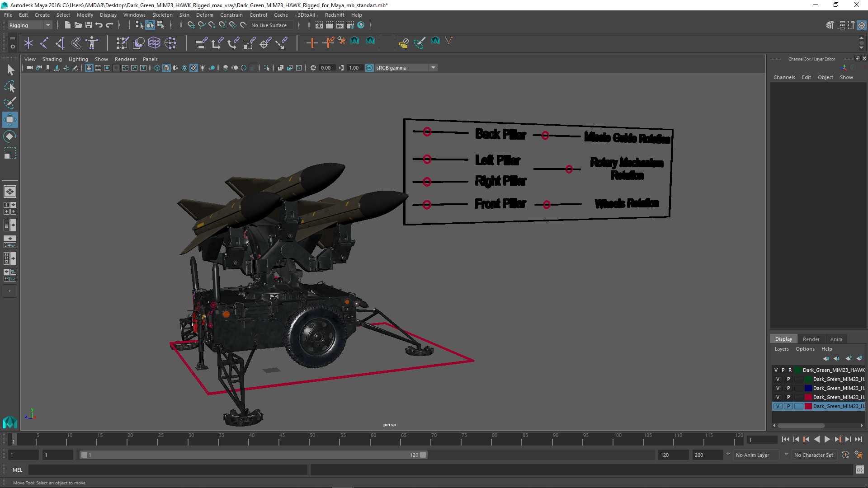868x488 pixels.
Task: Open the Skeleton menu
Action: (162, 15)
